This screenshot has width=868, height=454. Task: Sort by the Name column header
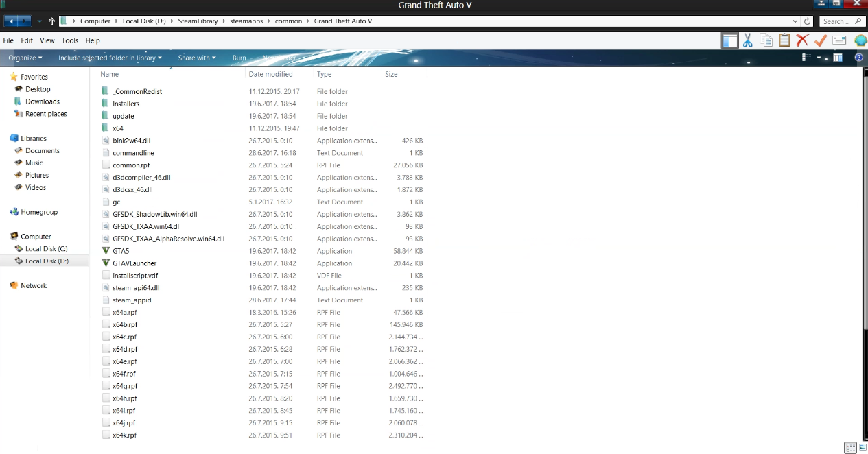(110, 74)
